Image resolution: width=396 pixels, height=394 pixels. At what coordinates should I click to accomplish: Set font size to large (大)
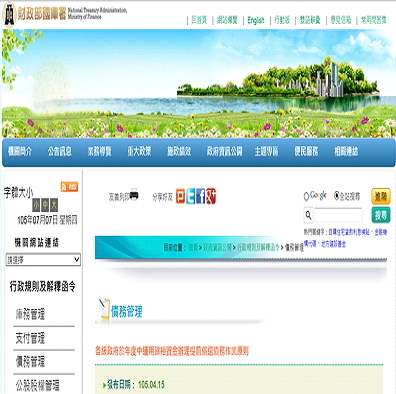[x=54, y=205]
